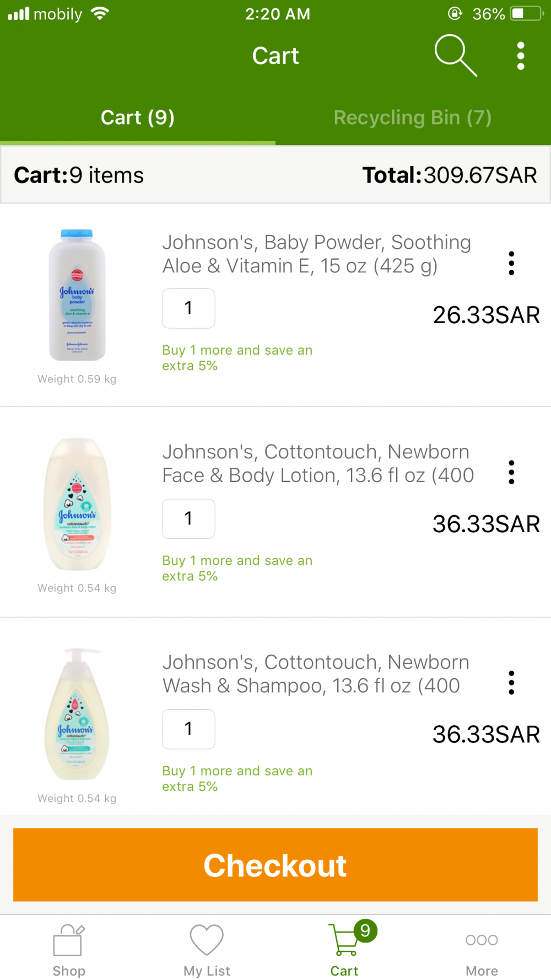551x980 pixels.
Task: Open My List heart icon
Action: tap(207, 950)
